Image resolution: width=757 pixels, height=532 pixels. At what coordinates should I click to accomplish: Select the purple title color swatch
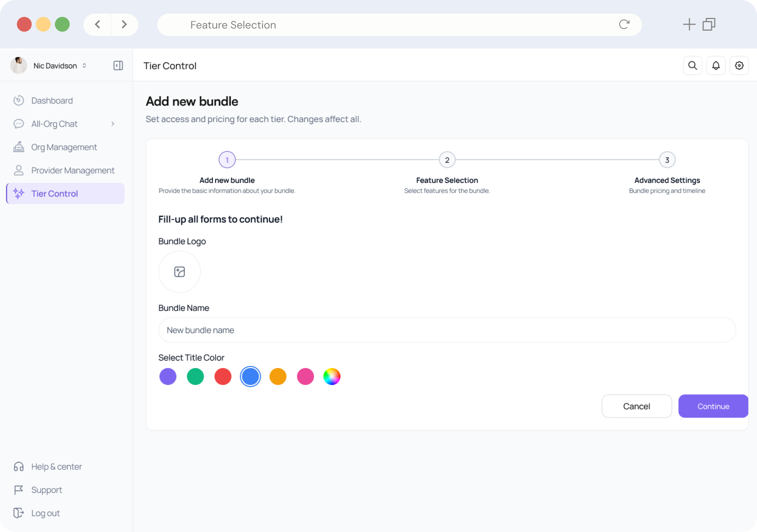(168, 376)
